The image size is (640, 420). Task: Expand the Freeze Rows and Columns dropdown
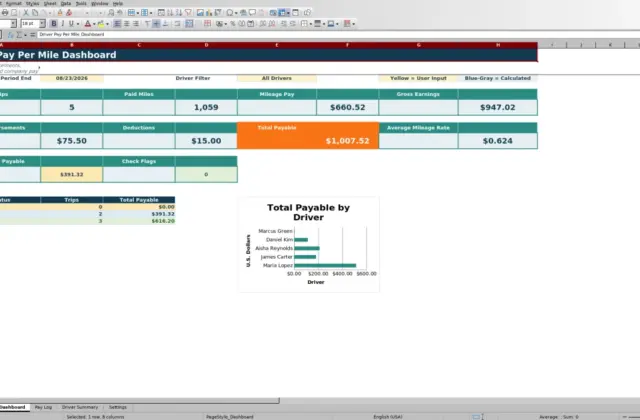[x=288, y=13]
